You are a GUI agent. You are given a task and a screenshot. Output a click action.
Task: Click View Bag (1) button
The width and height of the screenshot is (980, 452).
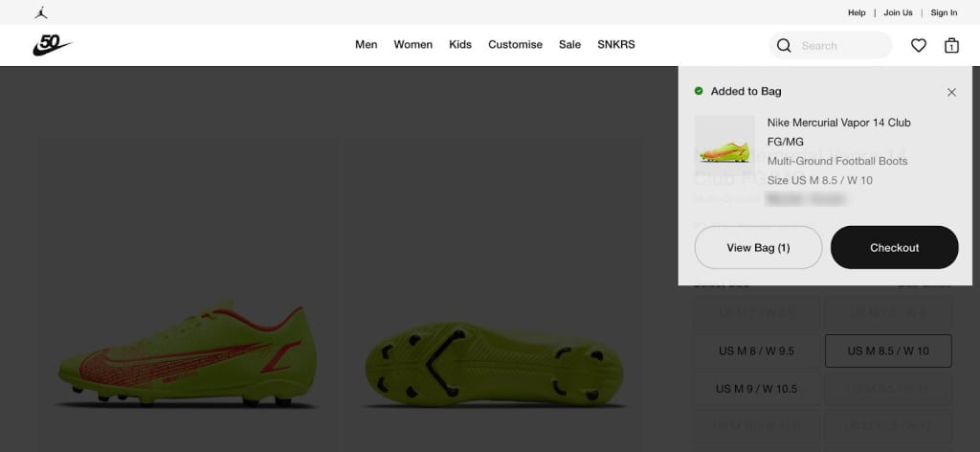[x=758, y=248]
